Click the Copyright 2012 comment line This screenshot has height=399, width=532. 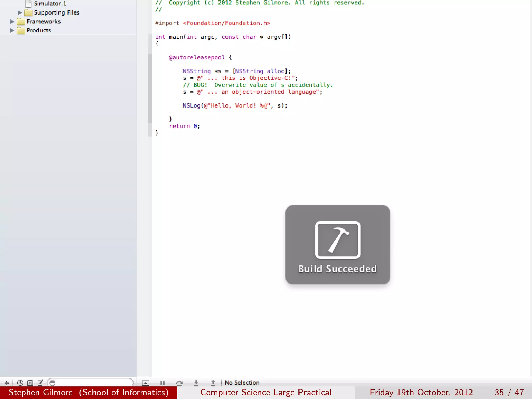click(x=260, y=3)
